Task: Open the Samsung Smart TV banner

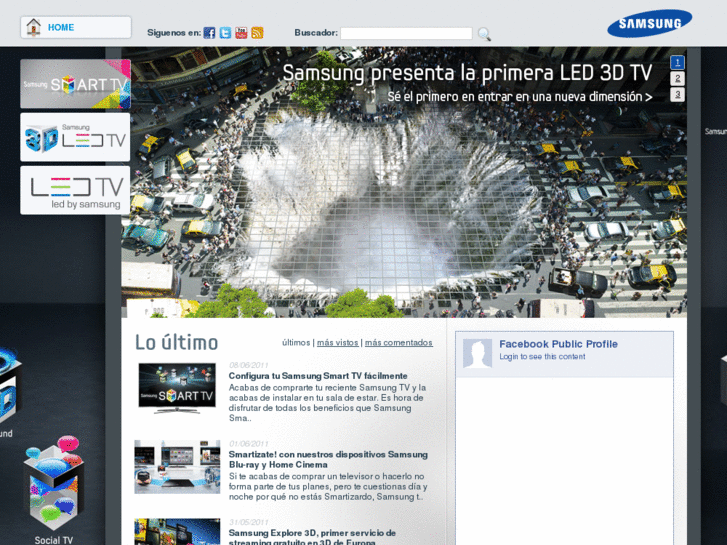Action: pos(75,84)
